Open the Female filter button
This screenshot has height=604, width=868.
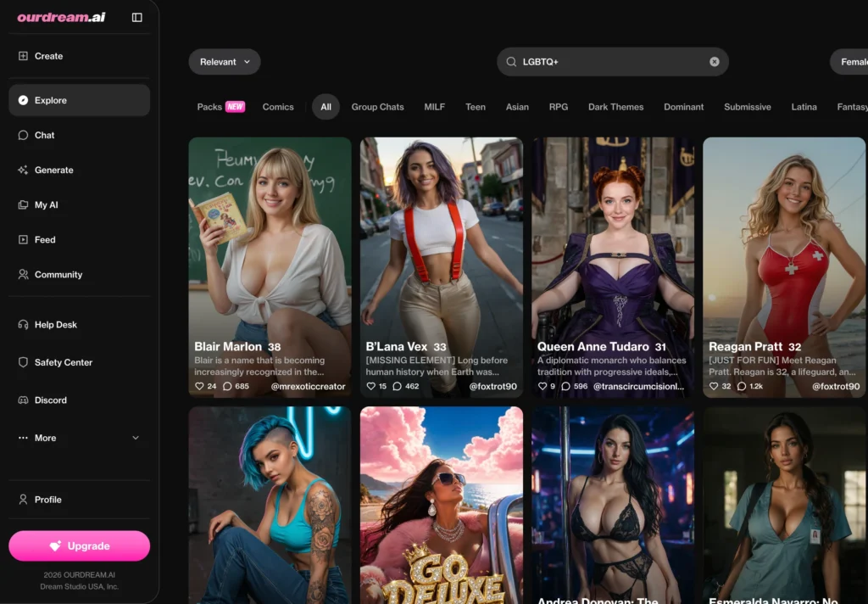[x=849, y=62]
